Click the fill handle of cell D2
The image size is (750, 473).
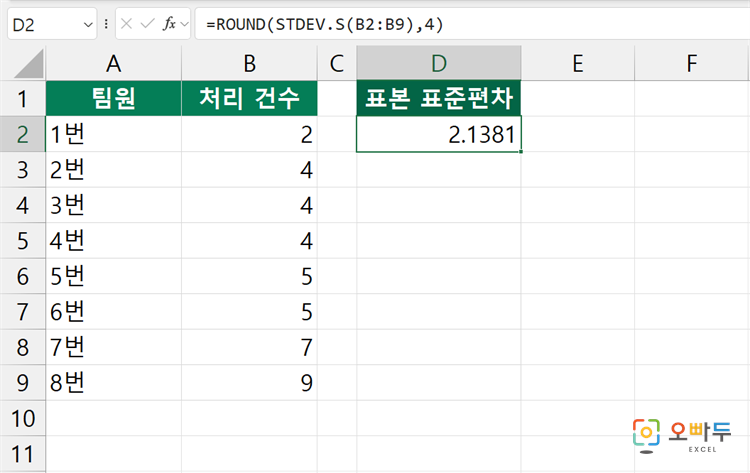coord(520,151)
